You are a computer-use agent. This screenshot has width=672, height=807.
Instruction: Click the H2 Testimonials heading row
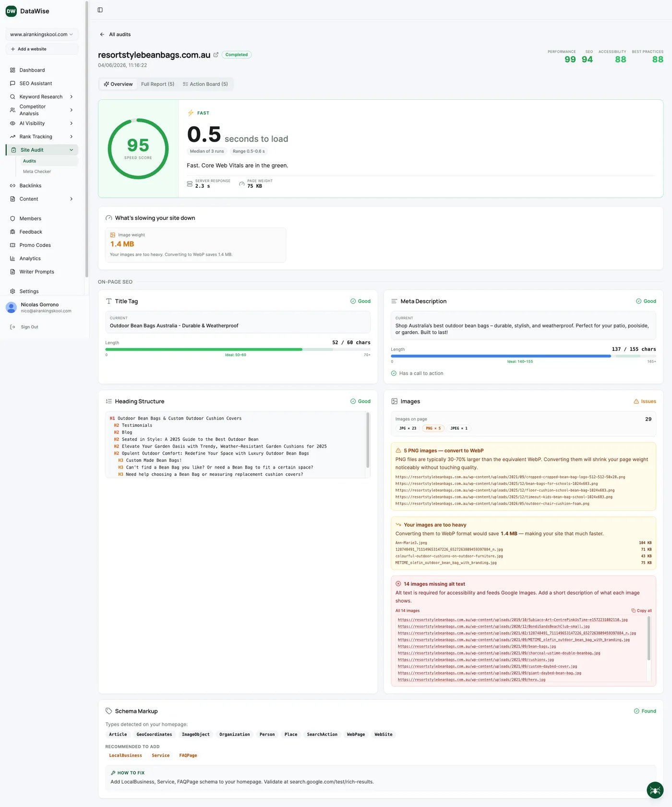pos(133,425)
